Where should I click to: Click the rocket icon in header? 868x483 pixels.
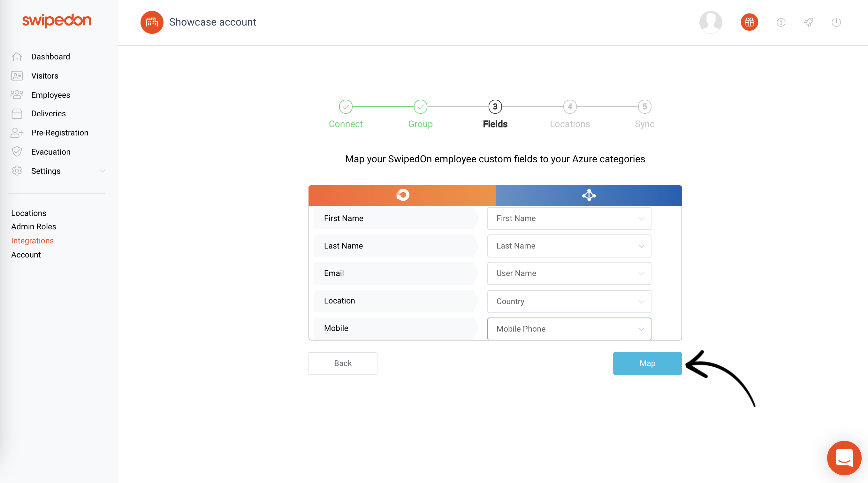coord(809,22)
